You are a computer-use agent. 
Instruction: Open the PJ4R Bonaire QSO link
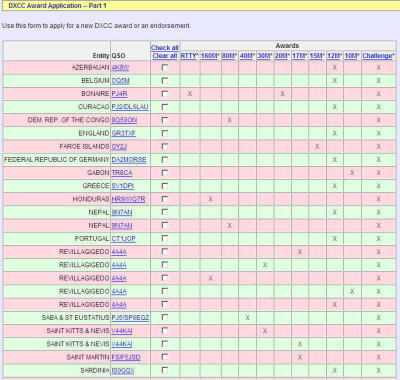point(119,94)
